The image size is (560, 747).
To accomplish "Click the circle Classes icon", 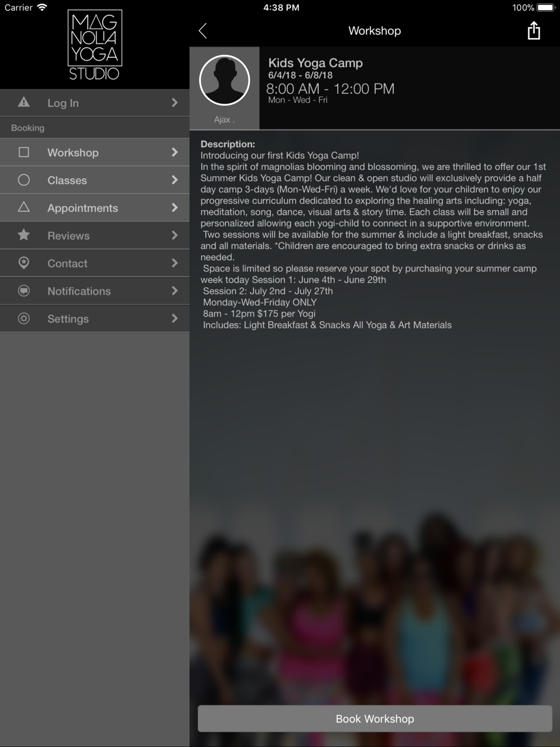I will pos(24,180).
